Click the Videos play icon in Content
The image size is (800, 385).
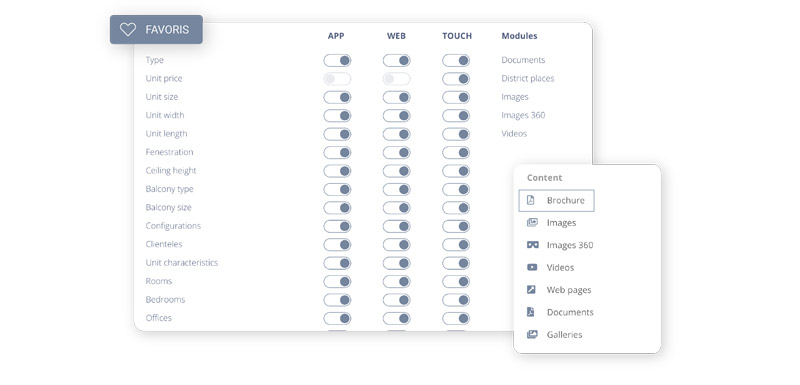[532, 267]
